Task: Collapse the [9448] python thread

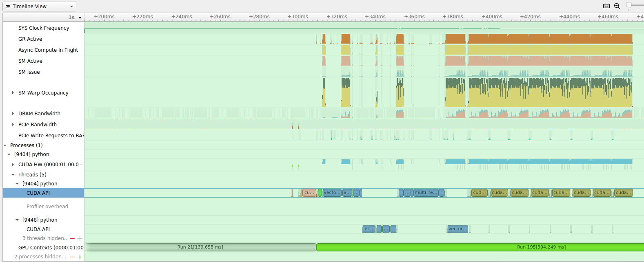Action: [17, 220]
